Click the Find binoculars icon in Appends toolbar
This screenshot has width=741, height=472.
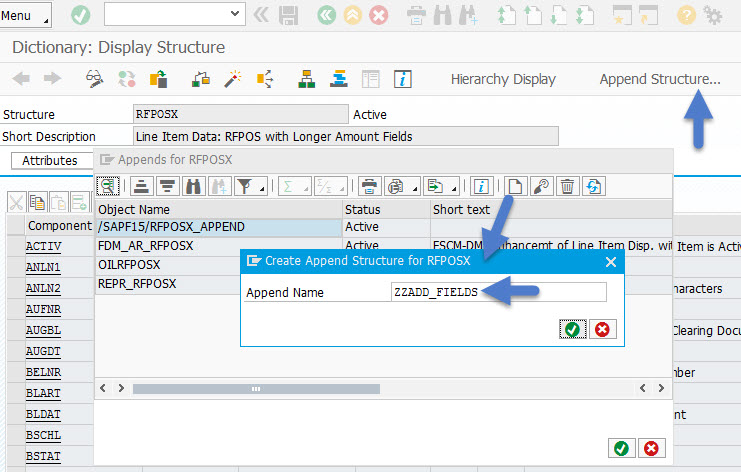[193, 186]
